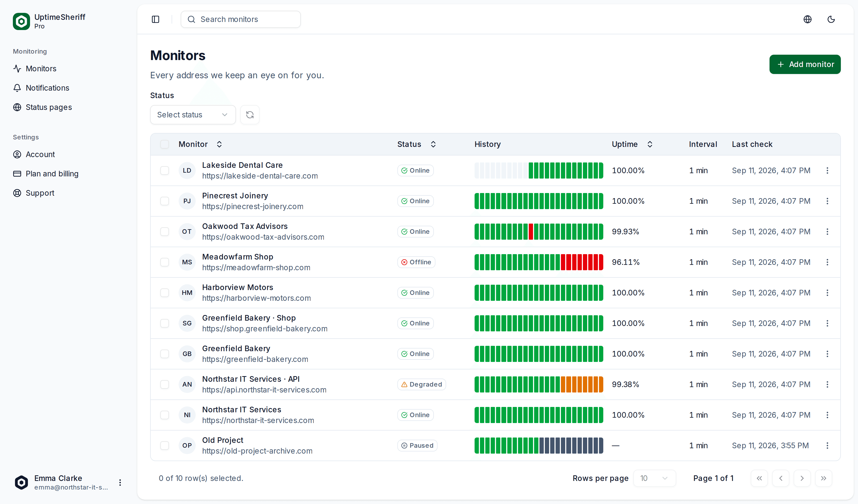Check the Pinecrest Joinery row
The width and height of the screenshot is (858, 504).
coord(164,201)
